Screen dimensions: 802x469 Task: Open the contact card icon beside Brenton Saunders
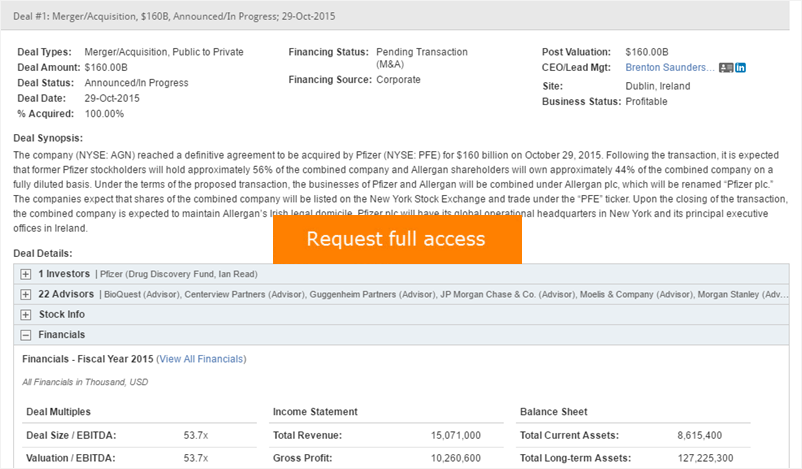[726, 68]
